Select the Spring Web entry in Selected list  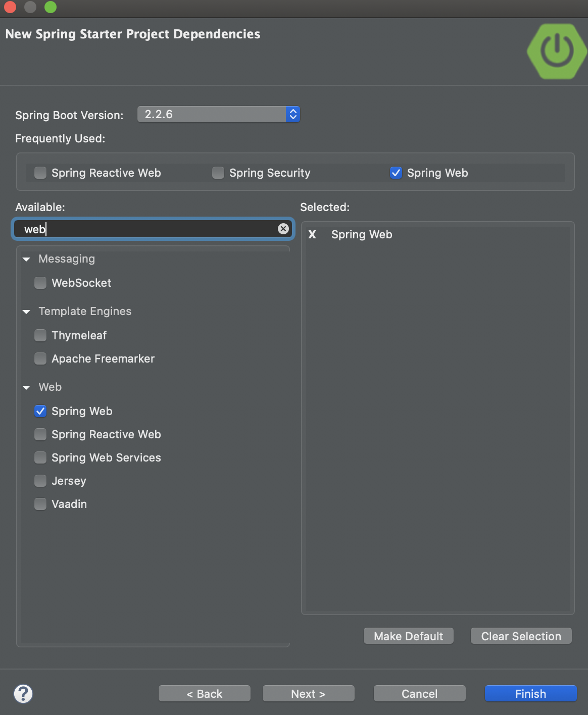point(362,234)
